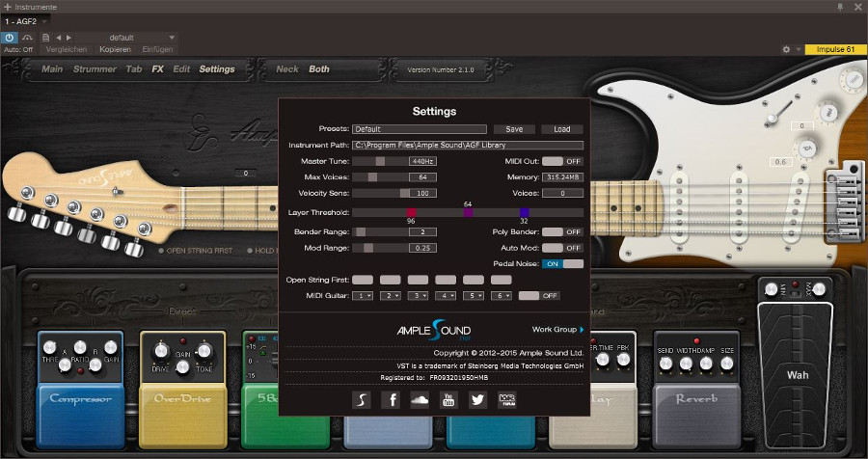Click the red Layer Threshold marker at 96
The height and width of the screenshot is (459, 868).
(411, 212)
